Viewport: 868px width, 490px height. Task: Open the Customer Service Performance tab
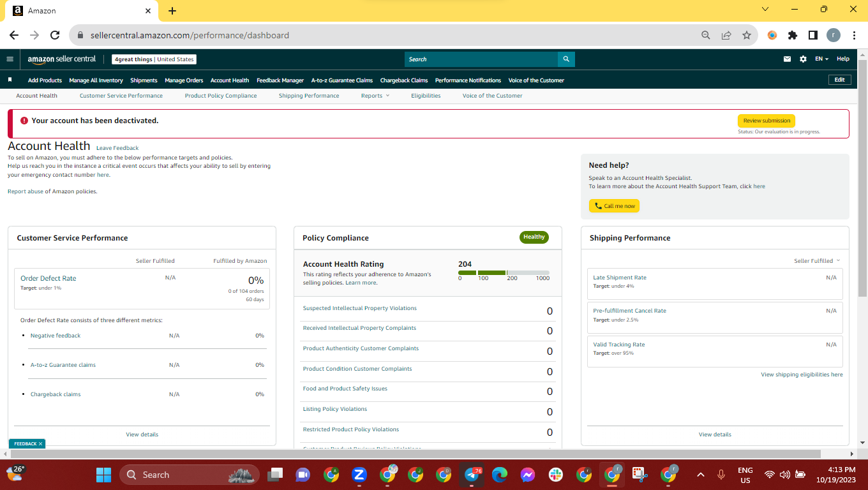[121, 96]
